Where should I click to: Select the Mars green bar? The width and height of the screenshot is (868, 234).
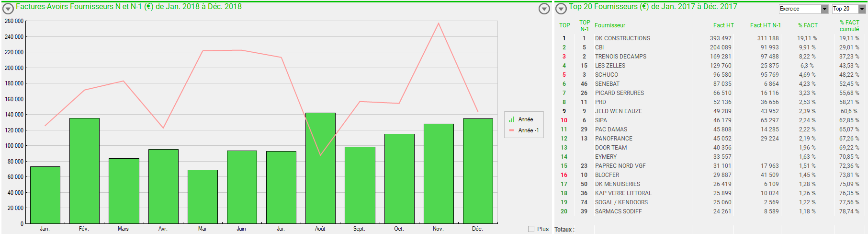point(124,191)
